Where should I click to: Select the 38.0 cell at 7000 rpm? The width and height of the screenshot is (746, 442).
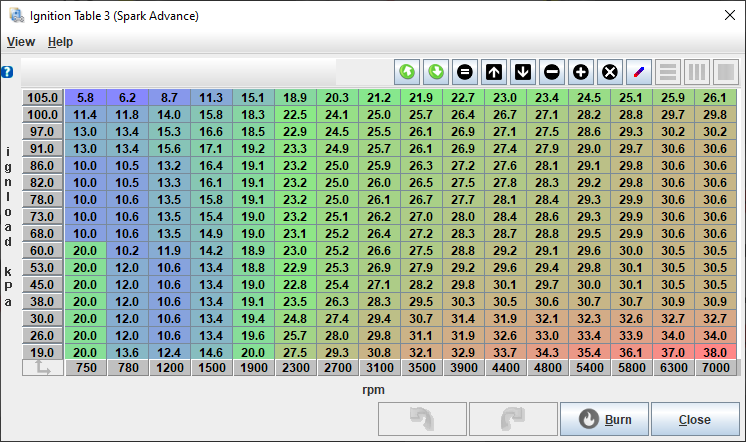point(715,352)
